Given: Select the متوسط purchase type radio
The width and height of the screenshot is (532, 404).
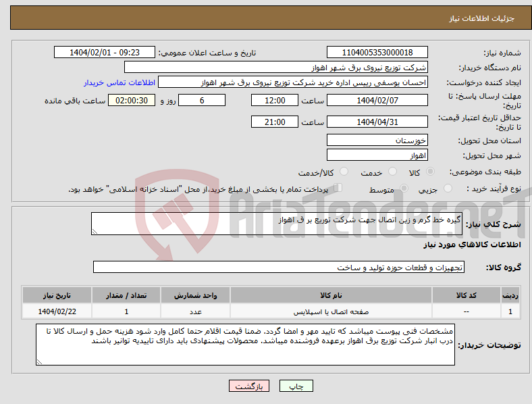Looking at the screenshot, I should click(404, 188).
